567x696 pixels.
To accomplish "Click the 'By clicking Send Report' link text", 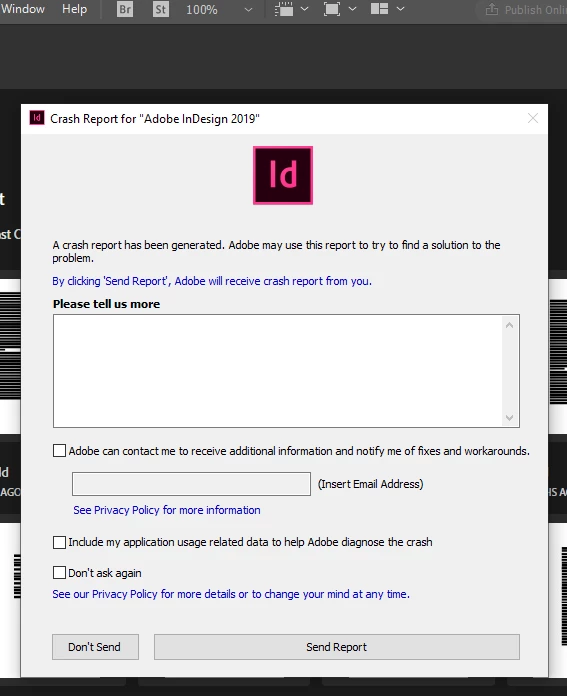I will 212,281.
